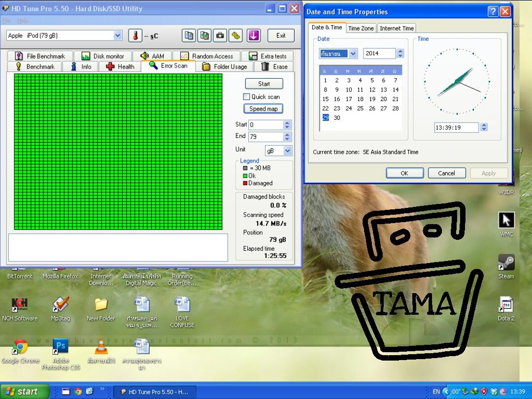
Task: Click the Speed map button
Action: point(264,109)
